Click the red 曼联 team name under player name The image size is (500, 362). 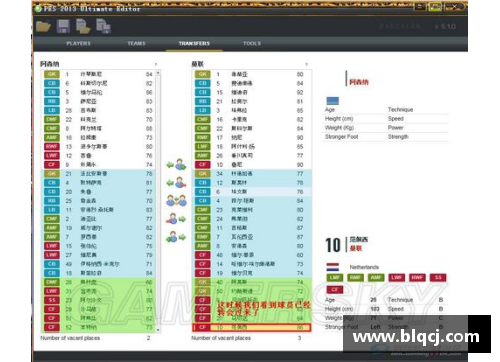pos(356,248)
